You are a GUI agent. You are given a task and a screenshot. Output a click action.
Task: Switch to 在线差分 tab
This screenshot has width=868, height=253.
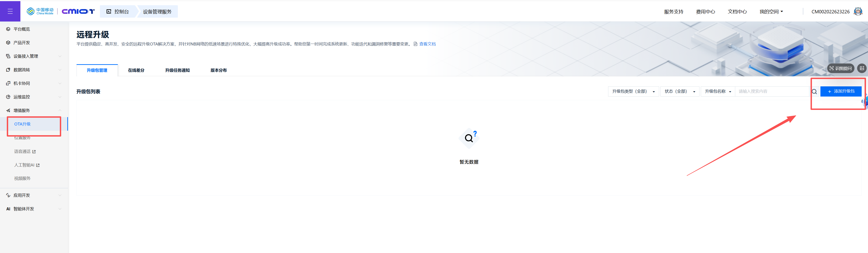pyautogui.click(x=136, y=70)
